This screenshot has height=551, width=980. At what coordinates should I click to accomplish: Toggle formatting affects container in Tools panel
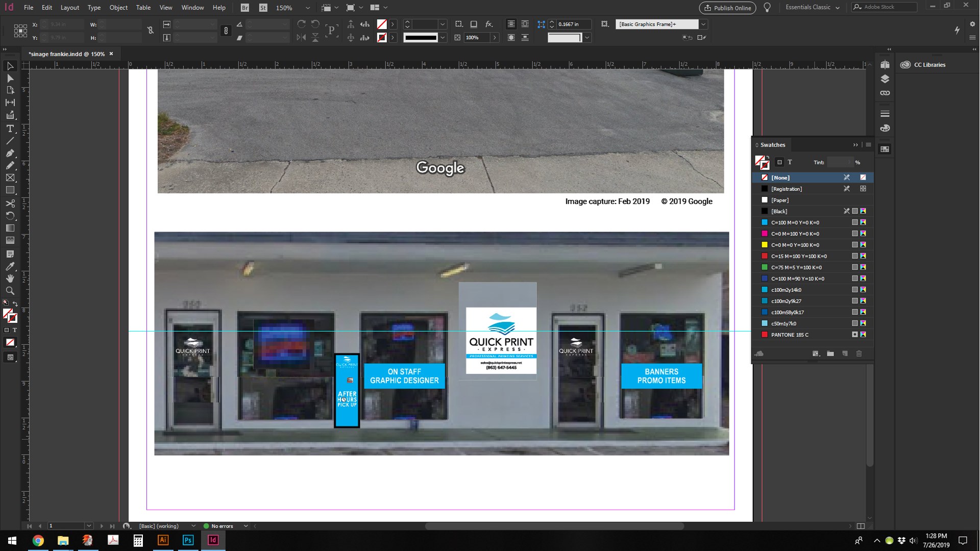pos(7,330)
